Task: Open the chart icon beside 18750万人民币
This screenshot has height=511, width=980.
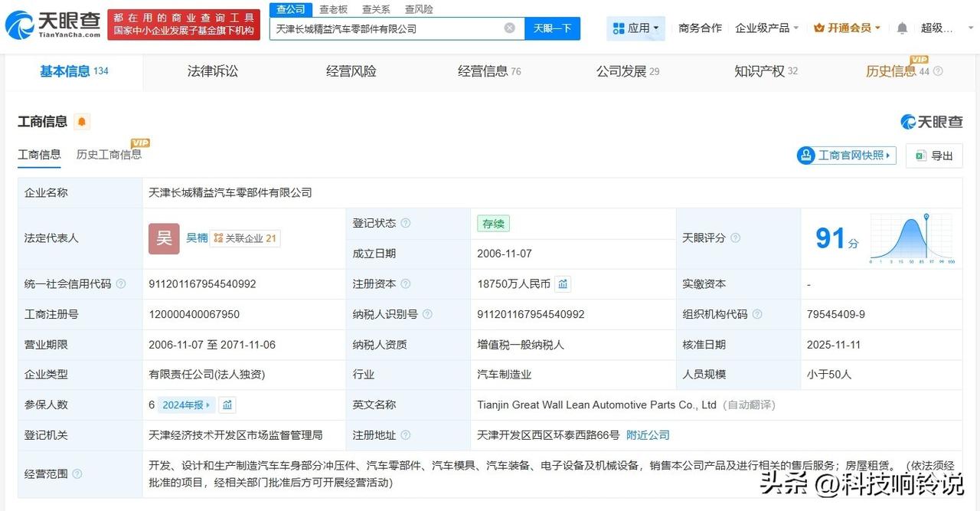Action: click(x=563, y=284)
